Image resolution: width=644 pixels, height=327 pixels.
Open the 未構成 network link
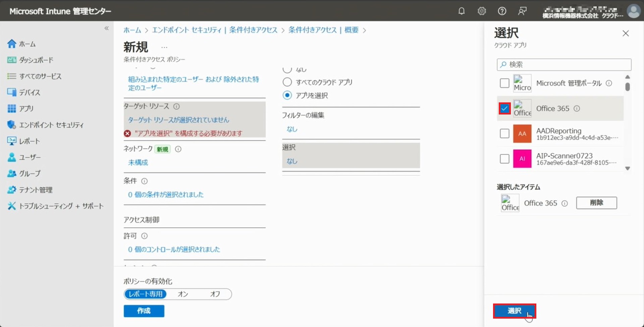[x=138, y=162]
